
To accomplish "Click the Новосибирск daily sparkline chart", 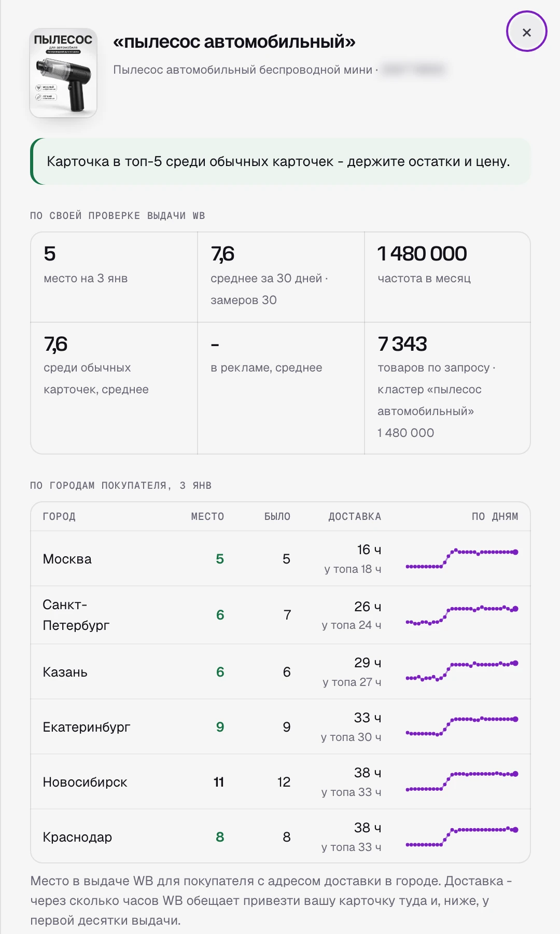I will [x=462, y=782].
